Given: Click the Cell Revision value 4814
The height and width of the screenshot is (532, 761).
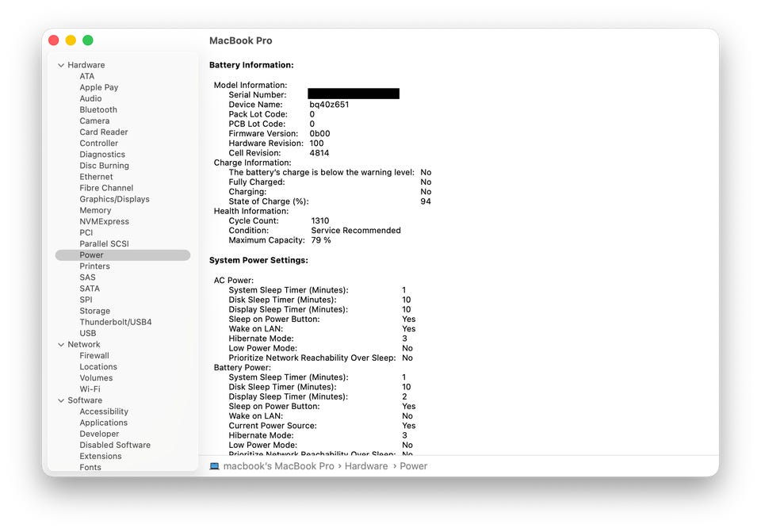Looking at the screenshot, I should click(319, 153).
